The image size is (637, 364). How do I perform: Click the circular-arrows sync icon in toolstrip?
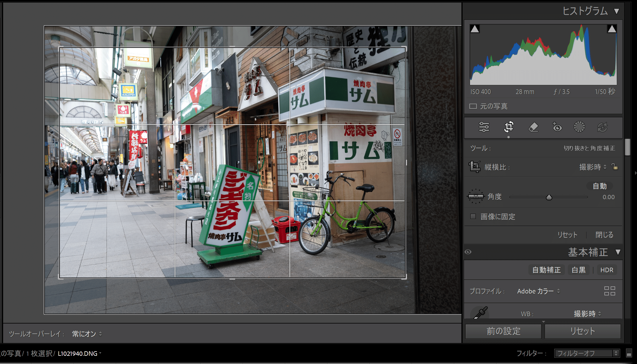(x=603, y=127)
